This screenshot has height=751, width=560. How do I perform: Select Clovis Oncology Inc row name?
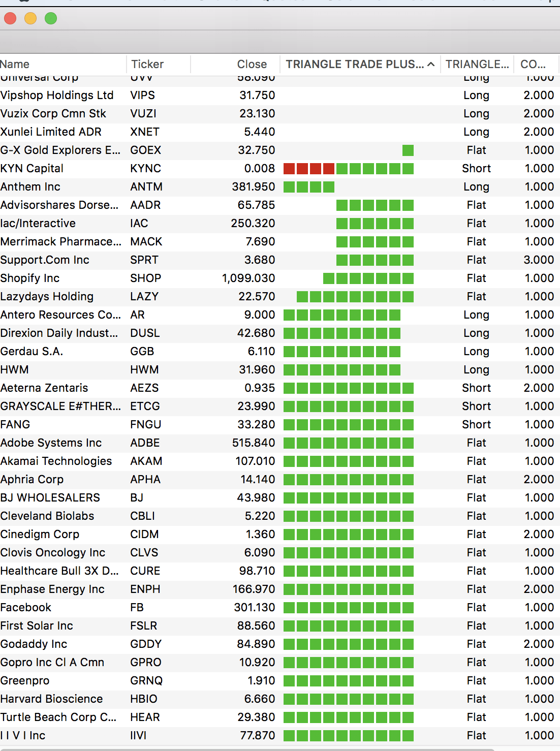point(53,553)
